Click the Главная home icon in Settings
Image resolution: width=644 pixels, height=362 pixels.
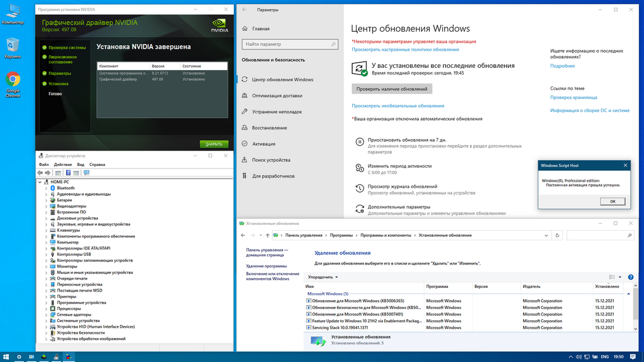tap(245, 29)
